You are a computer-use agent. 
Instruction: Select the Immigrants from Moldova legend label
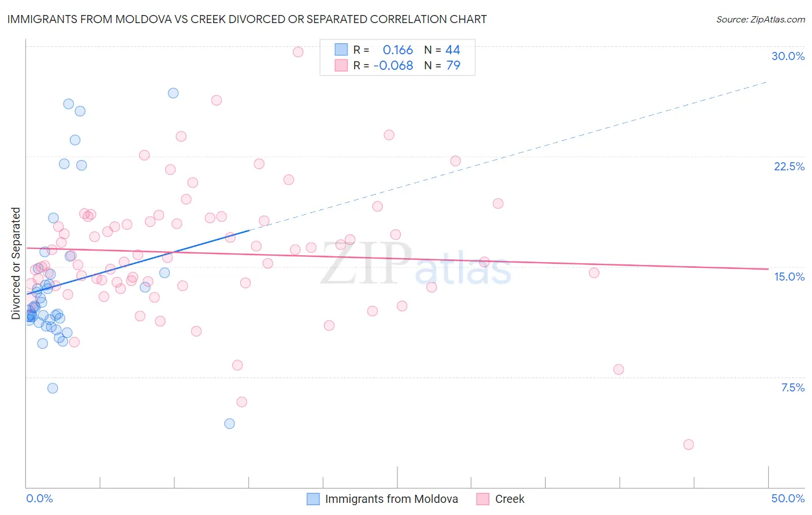pos(392,499)
